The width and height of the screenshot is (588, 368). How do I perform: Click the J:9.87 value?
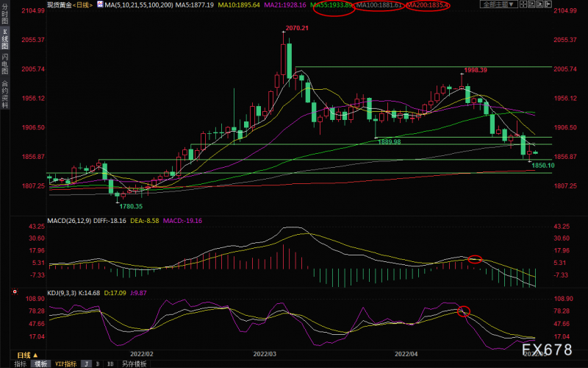pyautogui.click(x=138, y=292)
